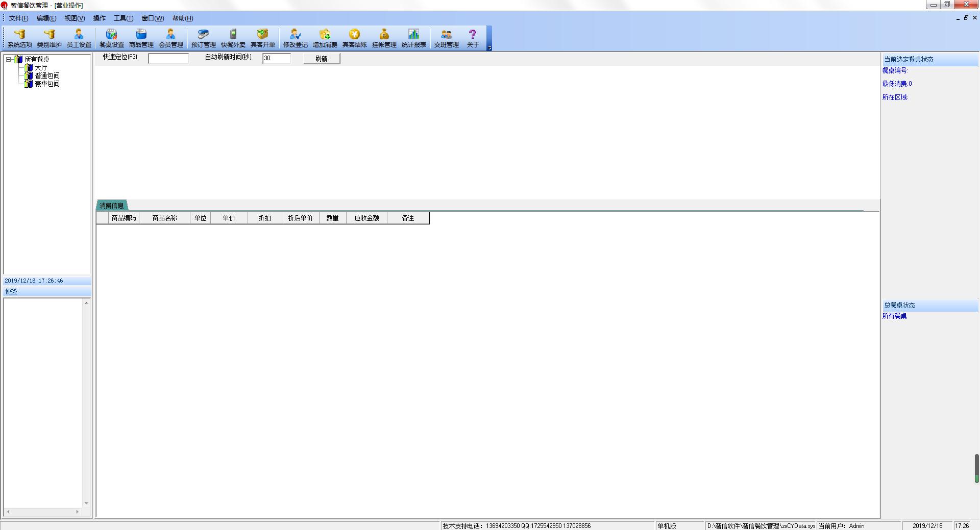Launch 会员管理 member management icon
Image resolution: width=980 pixels, height=530 pixels.
[x=170, y=38]
